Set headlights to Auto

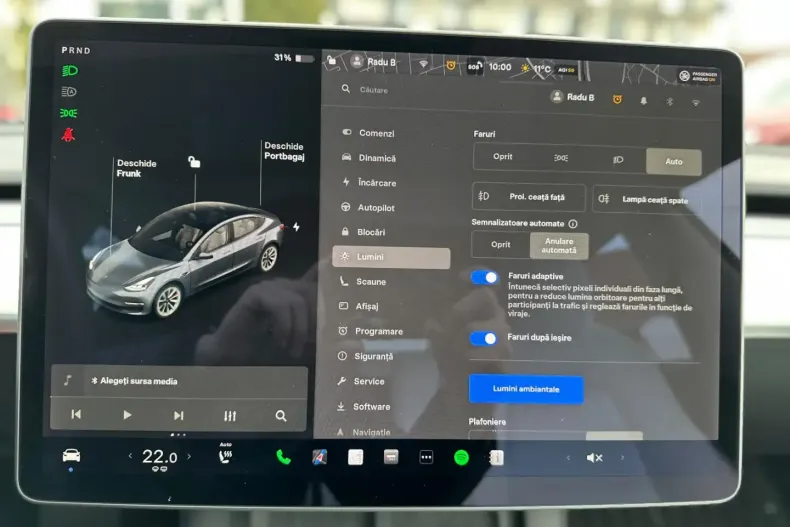[x=674, y=162]
